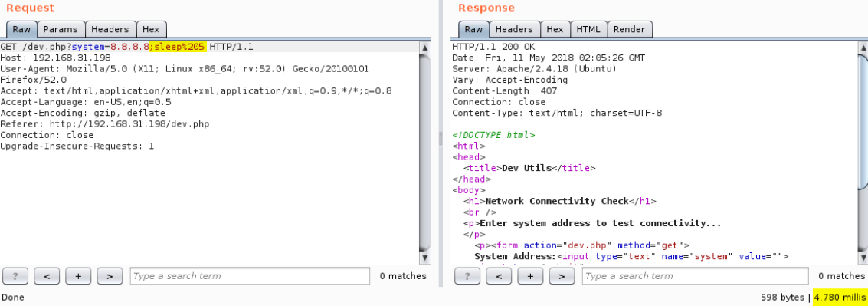This screenshot has height=306, width=868.
Task: Open the Response Headers tab
Action: pyautogui.click(x=514, y=29)
